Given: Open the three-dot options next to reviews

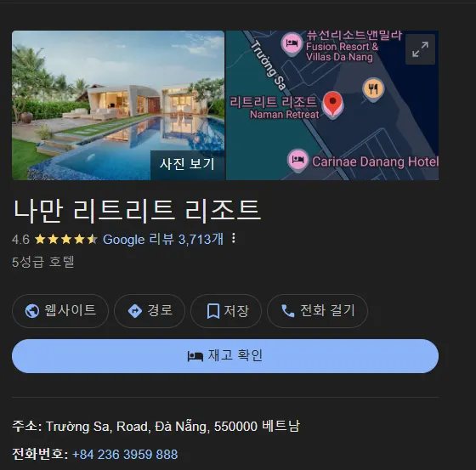Looking at the screenshot, I should [234, 238].
